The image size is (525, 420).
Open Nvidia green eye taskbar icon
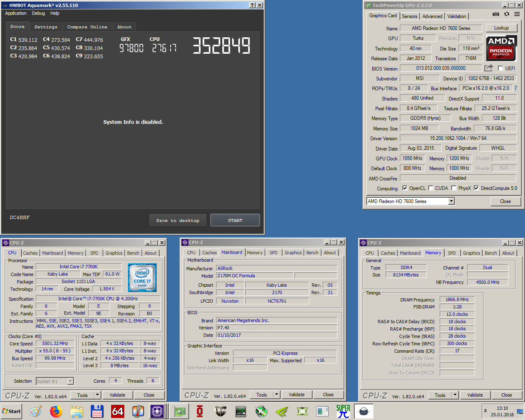coord(282,411)
